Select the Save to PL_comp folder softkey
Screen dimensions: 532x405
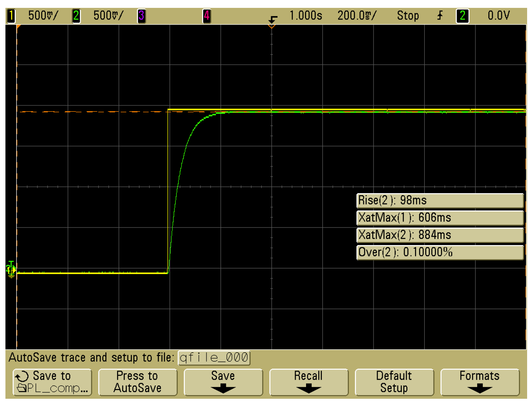point(52,382)
